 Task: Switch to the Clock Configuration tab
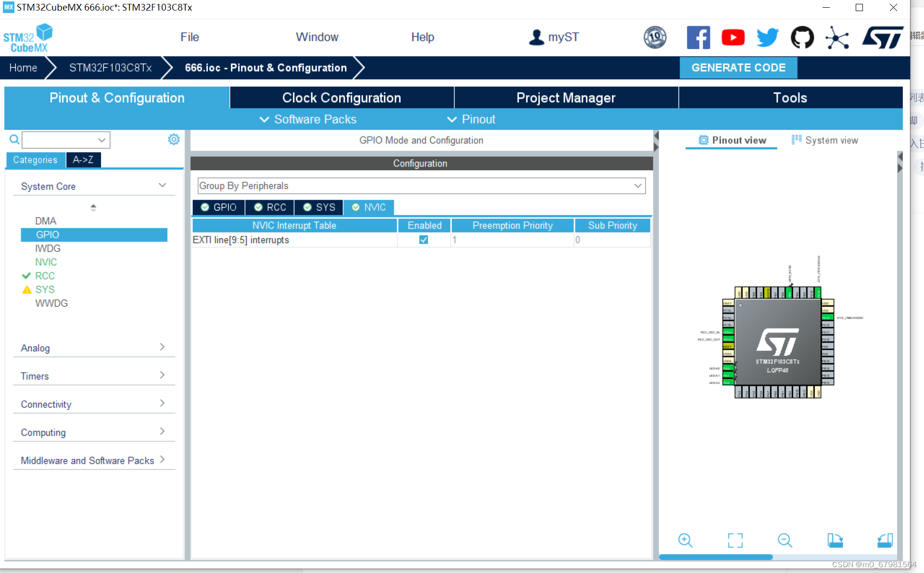[342, 98]
